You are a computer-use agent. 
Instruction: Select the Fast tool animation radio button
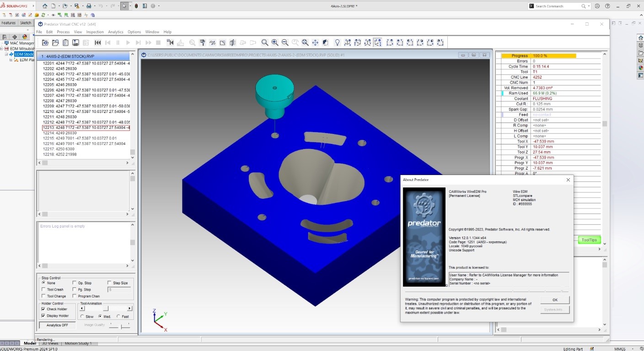118,316
